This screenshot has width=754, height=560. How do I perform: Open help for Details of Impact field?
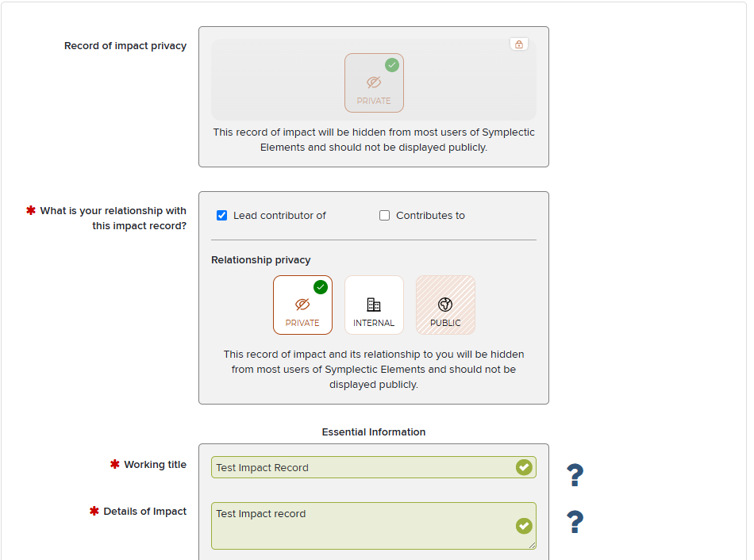click(x=575, y=522)
